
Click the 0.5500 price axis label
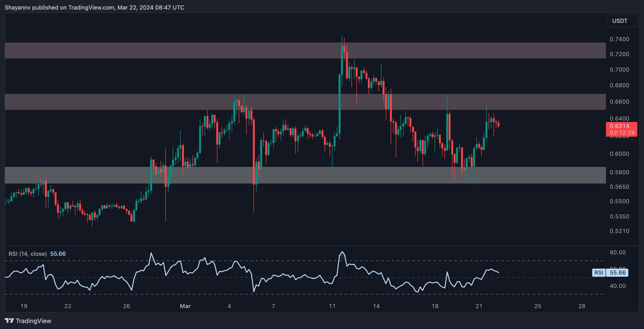(x=619, y=201)
